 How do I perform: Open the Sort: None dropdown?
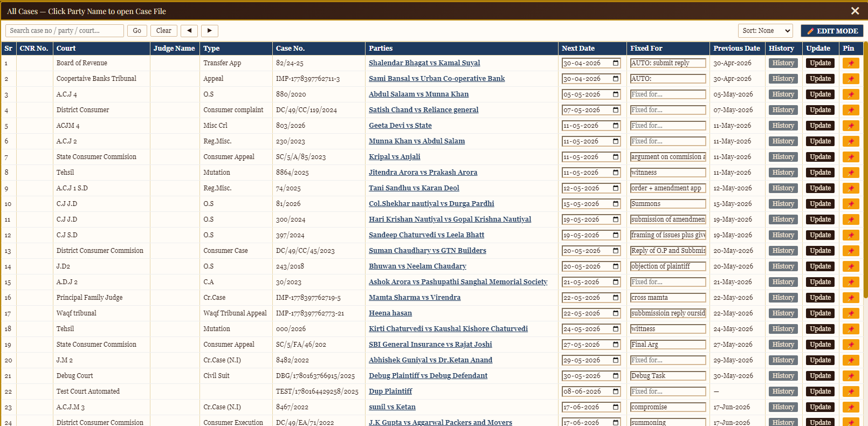(x=766, y=31)
